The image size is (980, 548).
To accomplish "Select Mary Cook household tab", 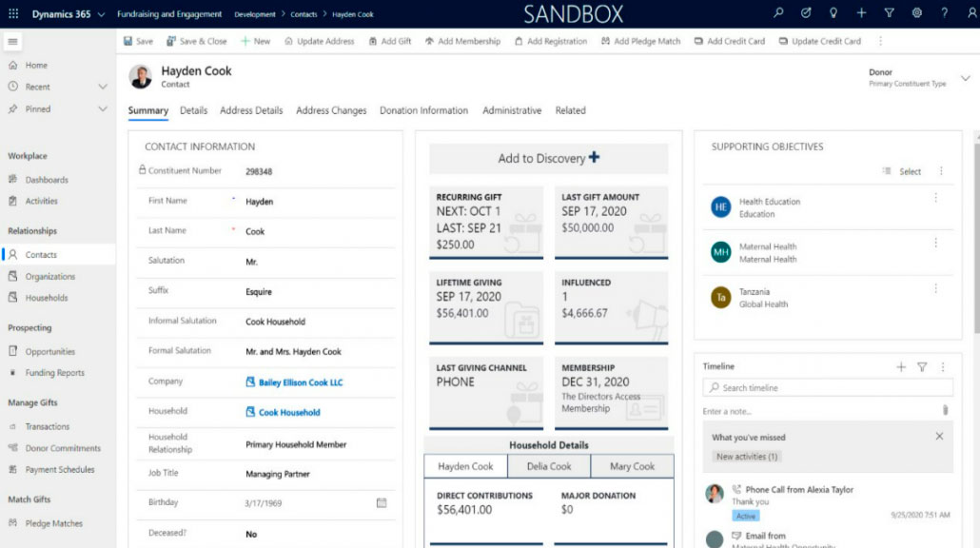I will click(632, 466).
